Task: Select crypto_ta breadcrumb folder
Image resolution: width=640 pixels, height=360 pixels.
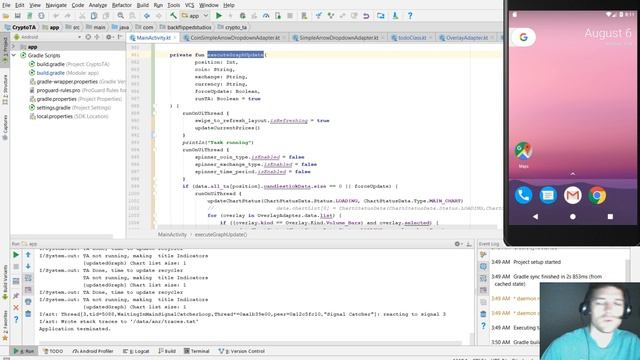Action: coord(232,27)
